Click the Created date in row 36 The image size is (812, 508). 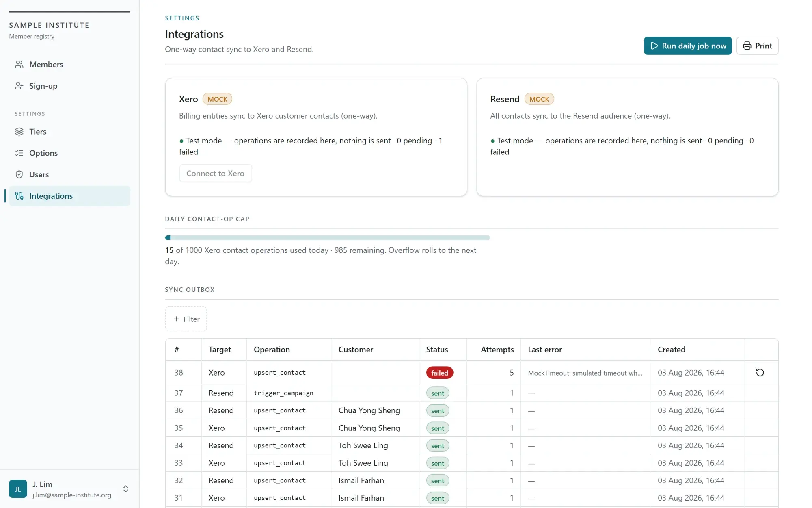click(x=691, y=410)
